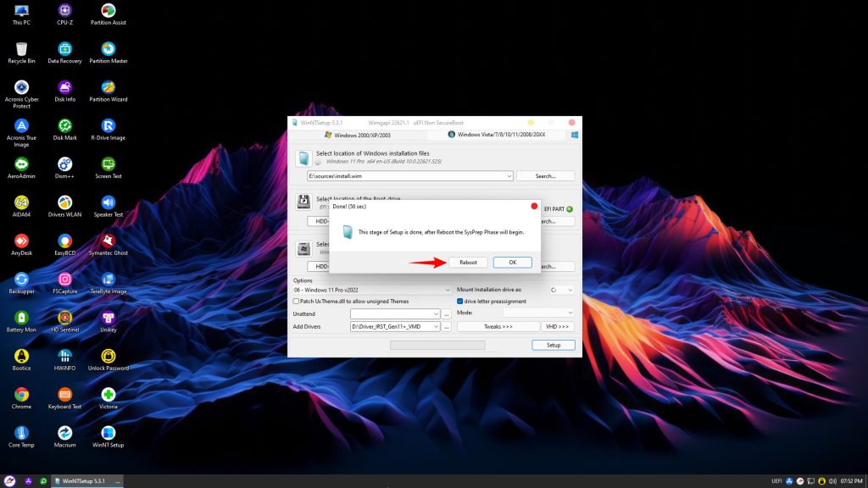
Task: Open R-Drive Image desktop icon
Action: (x=108, y=130)
